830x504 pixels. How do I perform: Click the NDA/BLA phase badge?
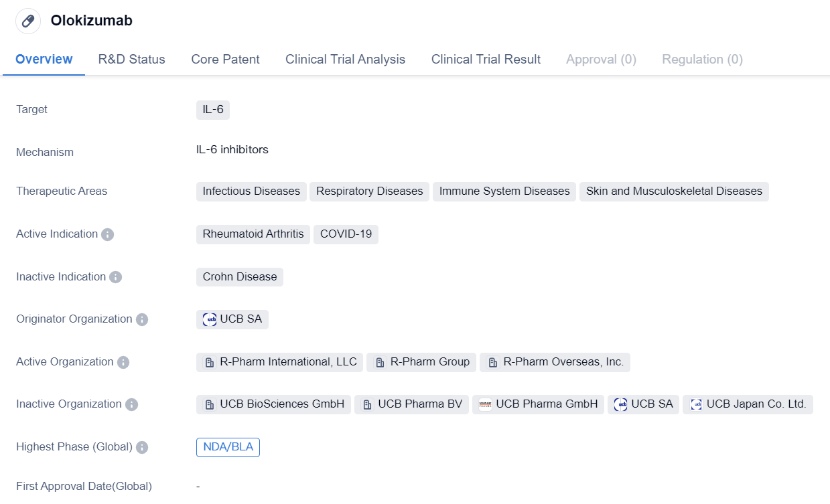(228, 447)
